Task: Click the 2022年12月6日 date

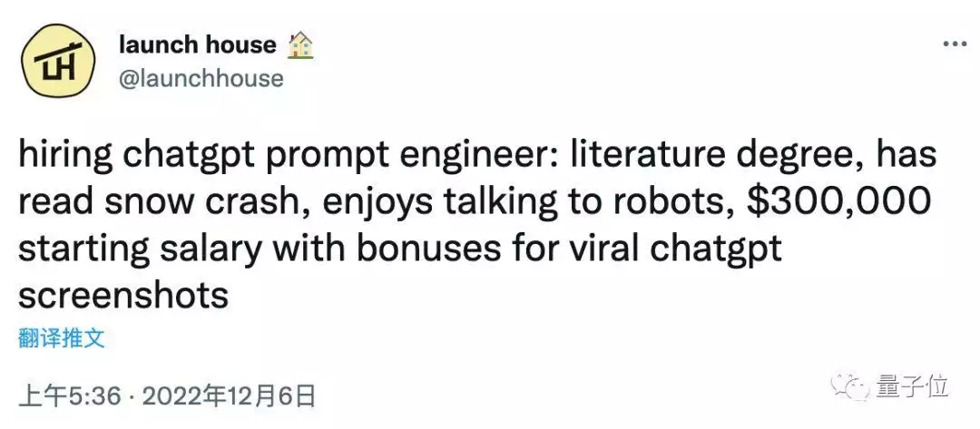Action: click(227, 396)
